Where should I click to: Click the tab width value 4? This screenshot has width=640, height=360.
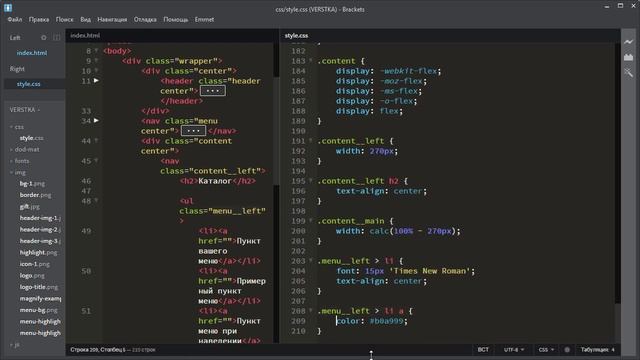pos(613,350)
